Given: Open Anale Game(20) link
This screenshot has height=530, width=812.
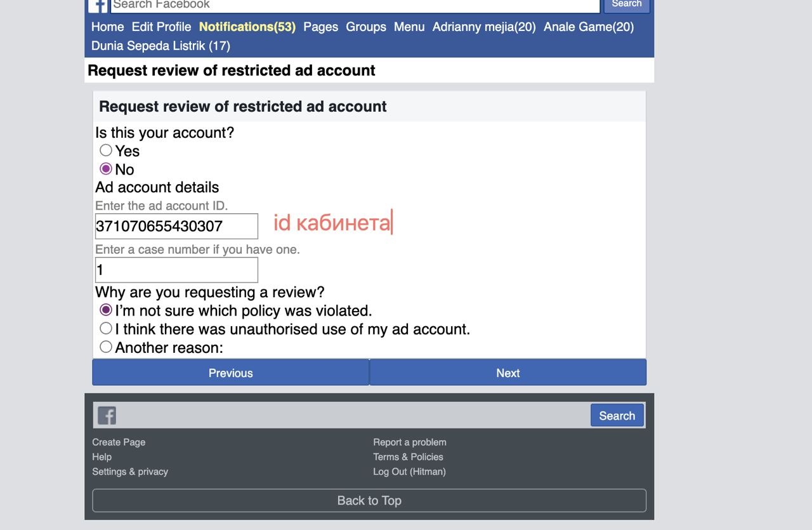Looking at the screenshot, I should (589, 27).
